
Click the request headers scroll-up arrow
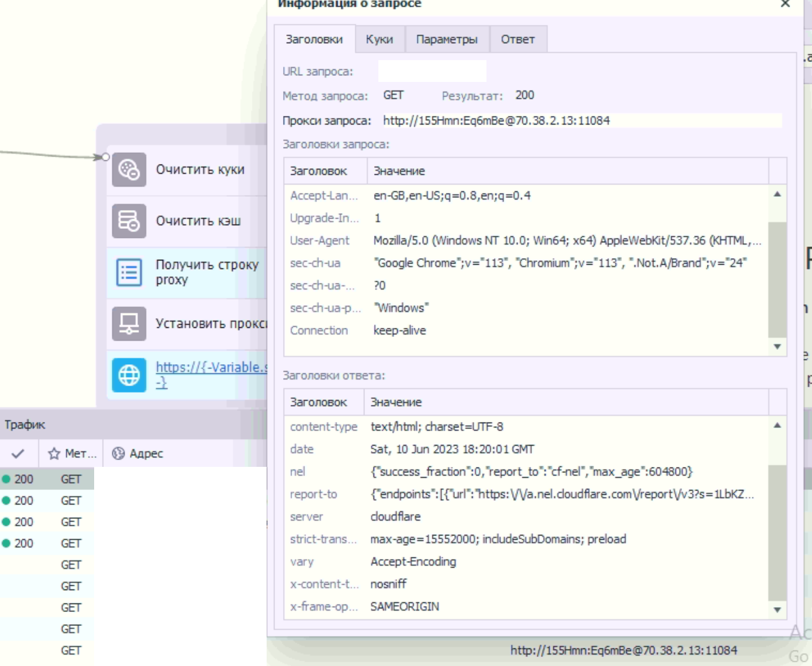coord(777,194)
